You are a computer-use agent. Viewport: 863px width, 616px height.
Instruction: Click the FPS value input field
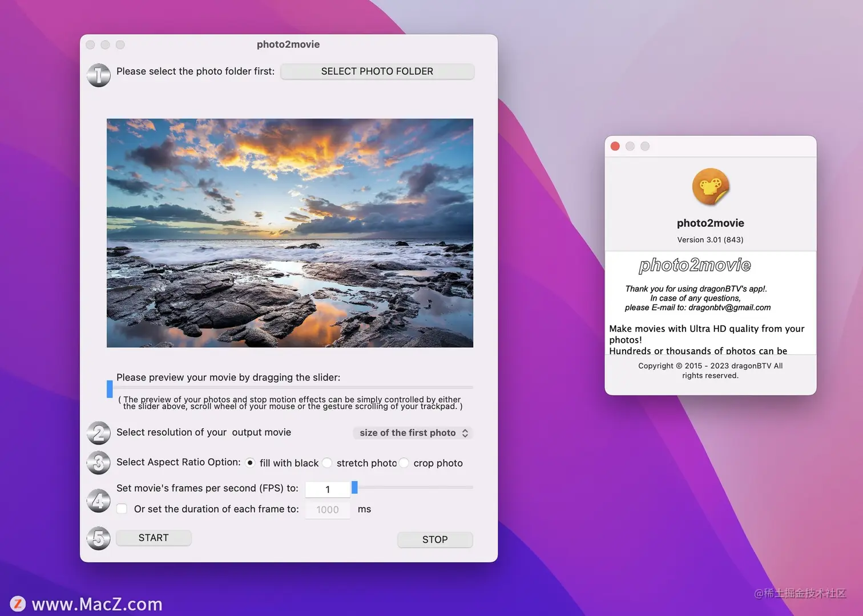328,489
